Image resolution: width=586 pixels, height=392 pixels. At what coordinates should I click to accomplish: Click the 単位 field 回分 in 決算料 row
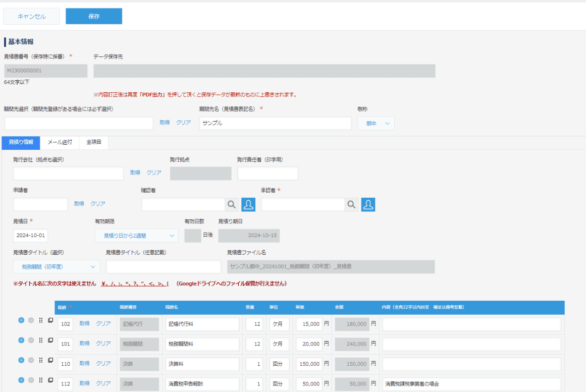(x=279, y=364)
